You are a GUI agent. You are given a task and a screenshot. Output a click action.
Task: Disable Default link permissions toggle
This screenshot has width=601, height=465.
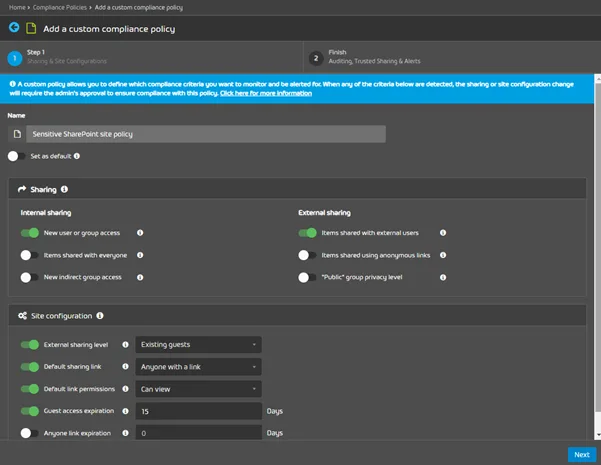[30, 389]
